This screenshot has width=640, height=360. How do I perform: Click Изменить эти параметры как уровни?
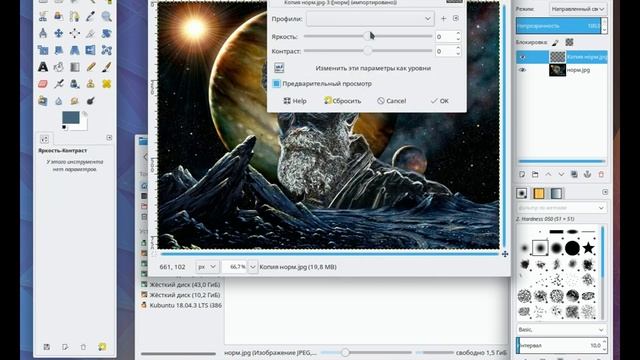(x=373, y=68)
